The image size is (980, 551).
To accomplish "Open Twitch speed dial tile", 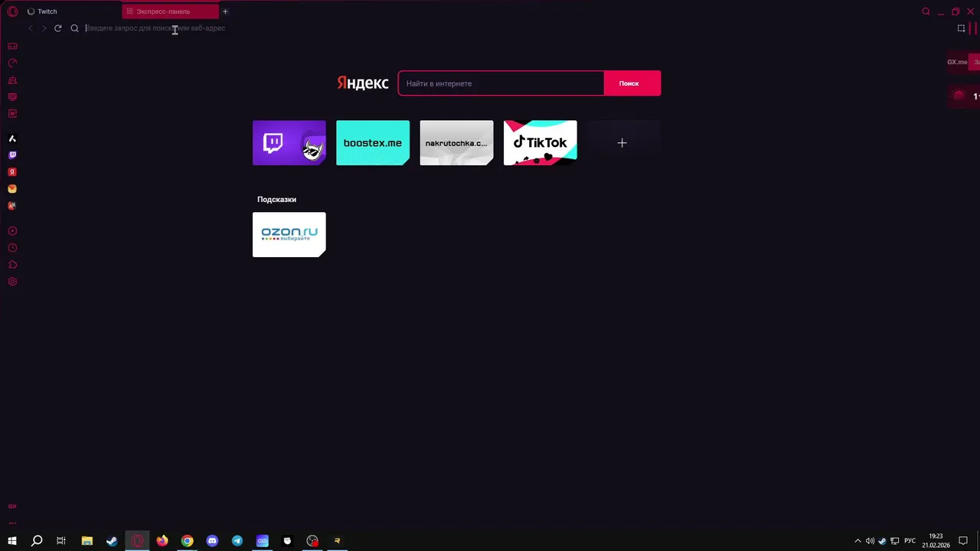I will pyautogui.click(x=289, y=142).
